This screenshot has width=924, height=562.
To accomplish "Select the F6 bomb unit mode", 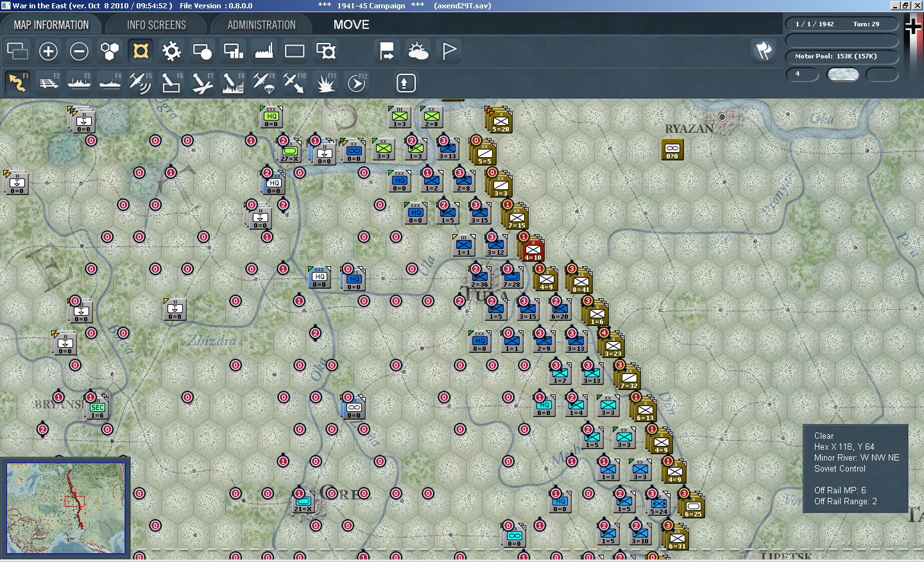I will pos(171,83).
